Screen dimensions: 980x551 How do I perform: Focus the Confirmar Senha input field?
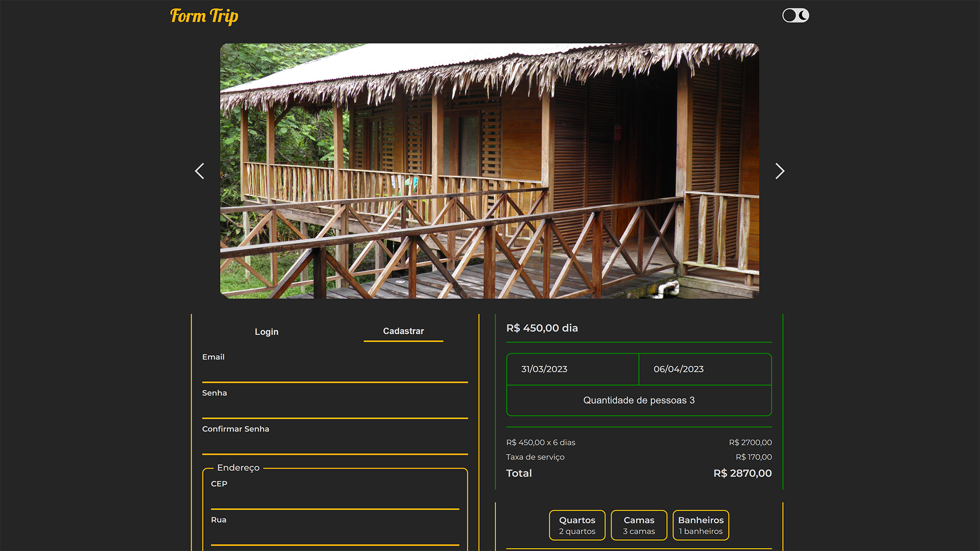pos(335,445)
